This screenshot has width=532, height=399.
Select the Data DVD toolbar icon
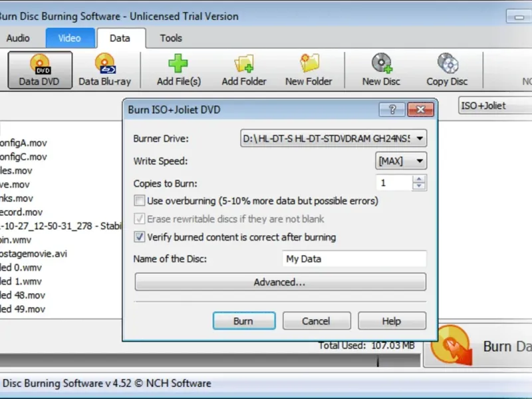pos(40,70)
